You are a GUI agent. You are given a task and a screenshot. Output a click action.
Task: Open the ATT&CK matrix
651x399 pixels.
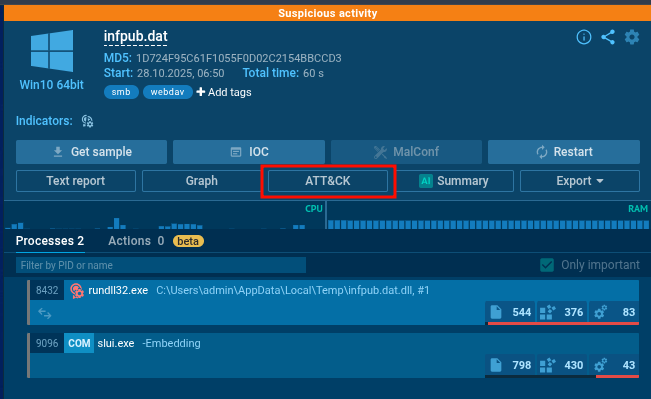point(328,181)
